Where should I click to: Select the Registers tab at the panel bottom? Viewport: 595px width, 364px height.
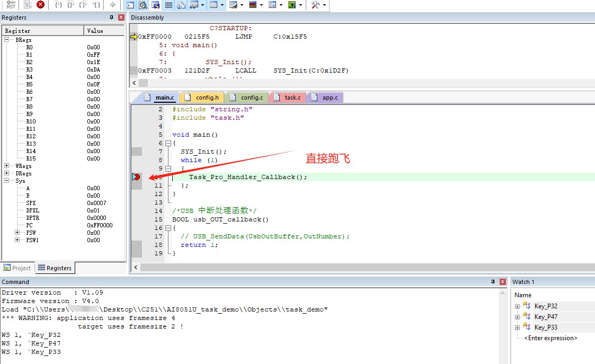click(55, 268)
